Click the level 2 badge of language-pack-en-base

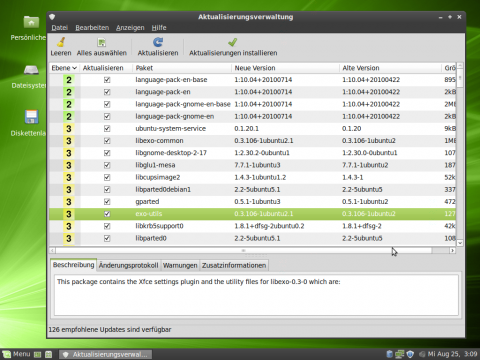coord(69,80)
